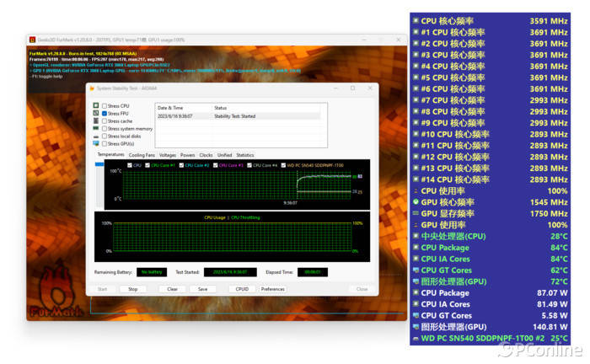590x364 pixels.
Task: Click the blue slider beside the temperature graph
Action: (x=99, y=164)
